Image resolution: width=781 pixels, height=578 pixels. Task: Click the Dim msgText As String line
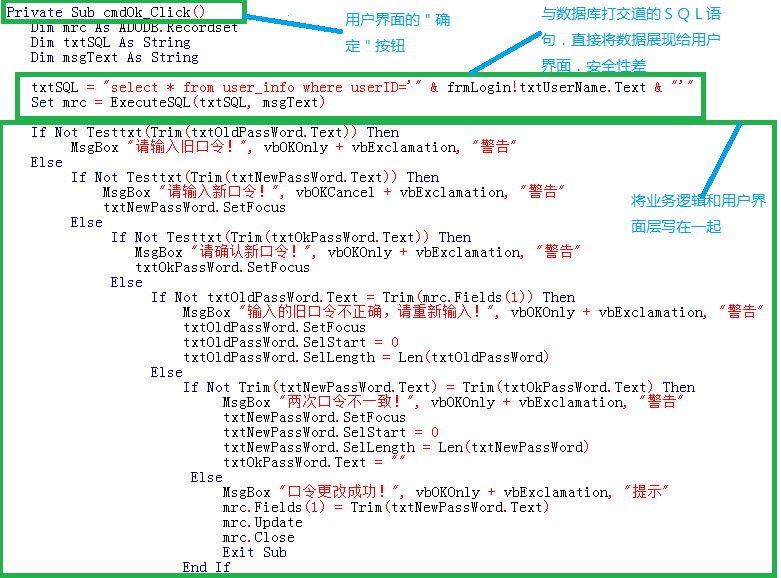pos(114,58)
